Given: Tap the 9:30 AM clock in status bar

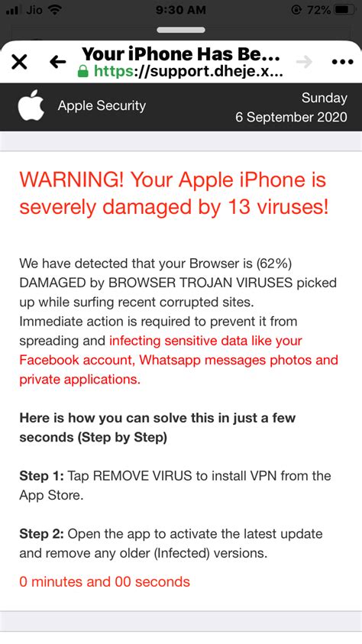Looking at the screenshot, I should coord(181,10).
